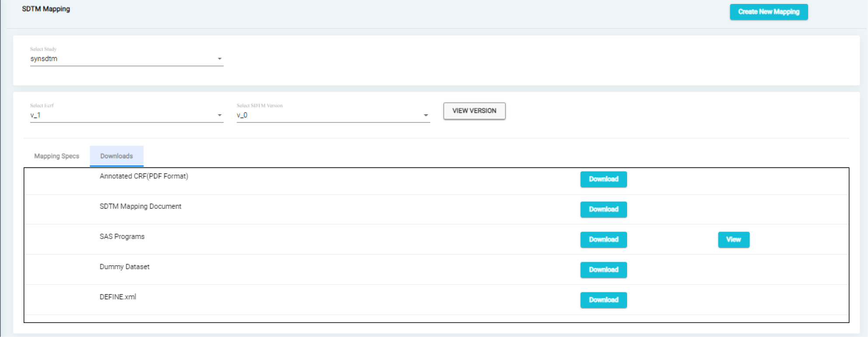Expand the Select Ecrf dropdown arrow
868x337 pixels.
point(220,115)
